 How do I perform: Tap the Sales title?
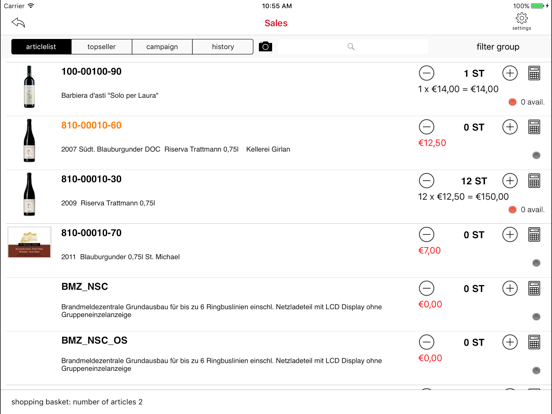(x=276, y=23)
